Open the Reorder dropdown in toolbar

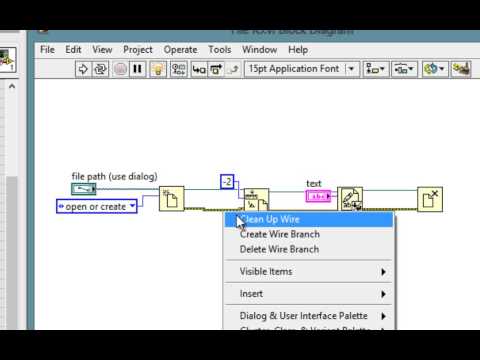(x=434, y=69)
